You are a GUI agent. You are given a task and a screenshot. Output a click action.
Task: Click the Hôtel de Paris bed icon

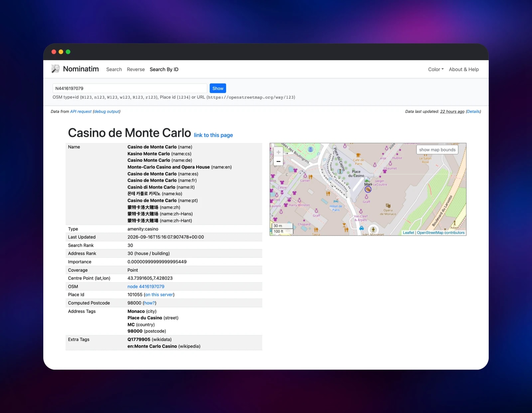pyautogui.click(x=336, y=201)
